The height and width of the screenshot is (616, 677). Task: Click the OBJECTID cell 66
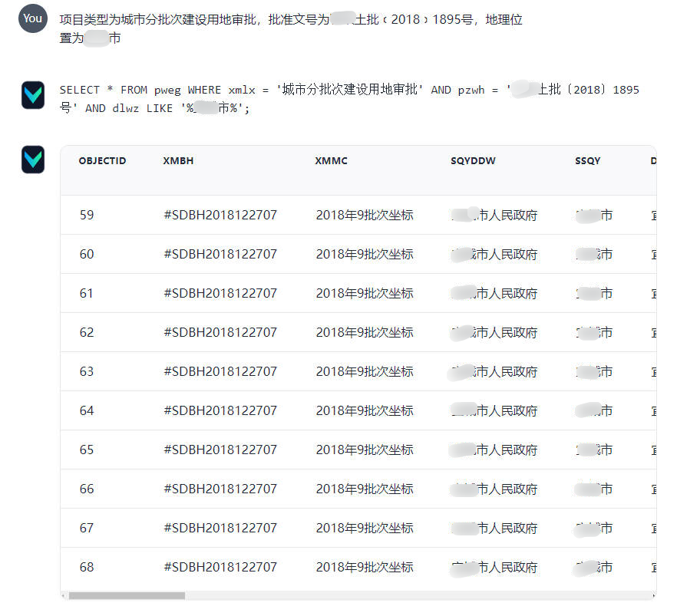click(x=87, y=489)
